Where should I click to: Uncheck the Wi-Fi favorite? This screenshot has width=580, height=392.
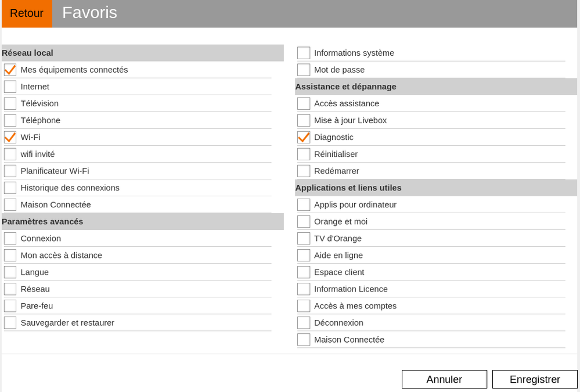(x=10, y=137)
